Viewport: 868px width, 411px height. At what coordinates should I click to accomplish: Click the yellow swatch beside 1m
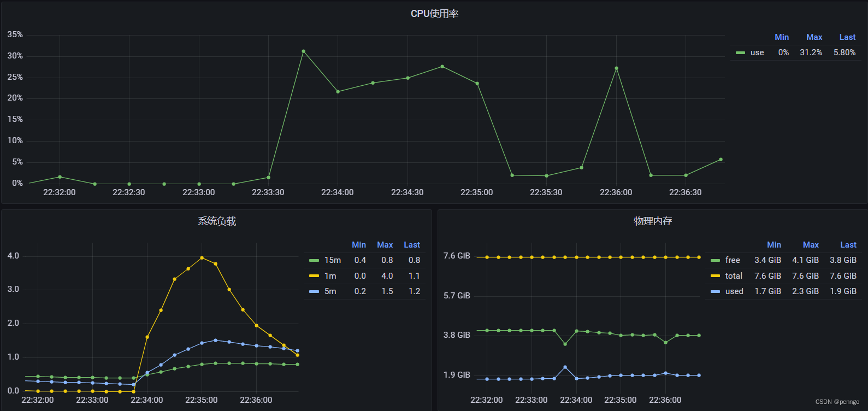pyautogui.click(x=314, y=276)
